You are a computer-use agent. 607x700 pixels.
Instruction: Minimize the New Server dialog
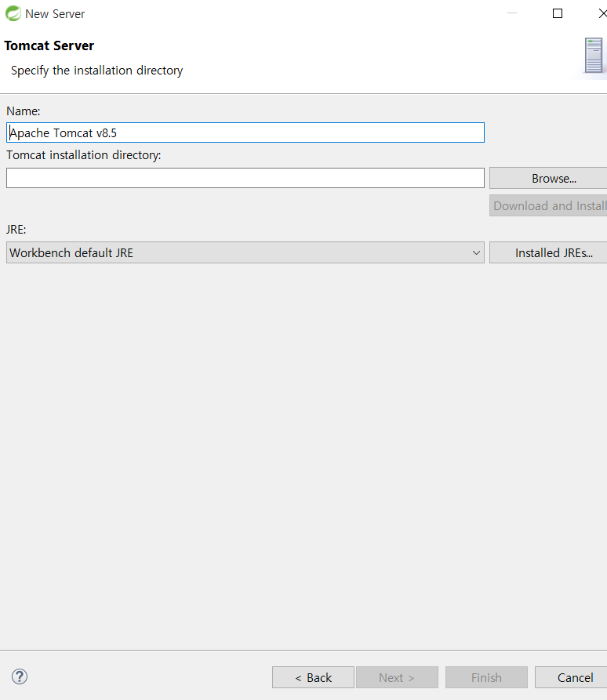click(x=512, y=13)
